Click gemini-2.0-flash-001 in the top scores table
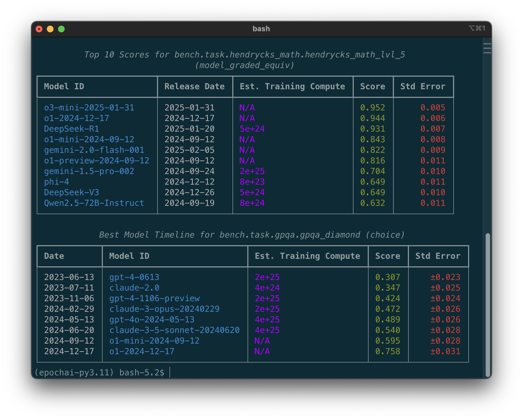 [94, 150]
